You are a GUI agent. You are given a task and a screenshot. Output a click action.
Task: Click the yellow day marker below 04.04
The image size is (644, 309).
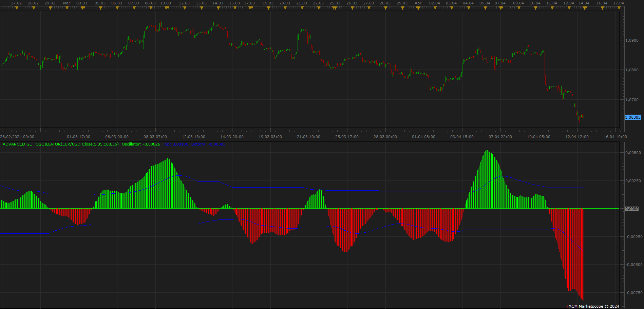468,8
